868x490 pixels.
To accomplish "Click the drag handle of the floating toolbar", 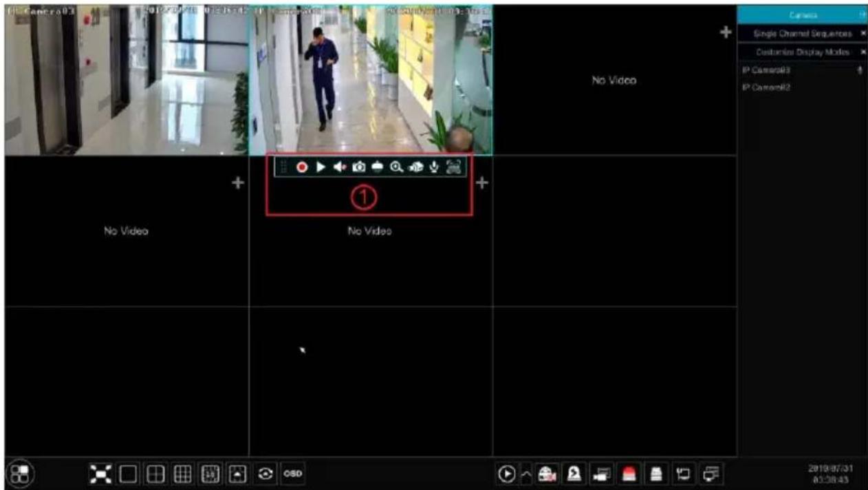I will click(284, 167).
